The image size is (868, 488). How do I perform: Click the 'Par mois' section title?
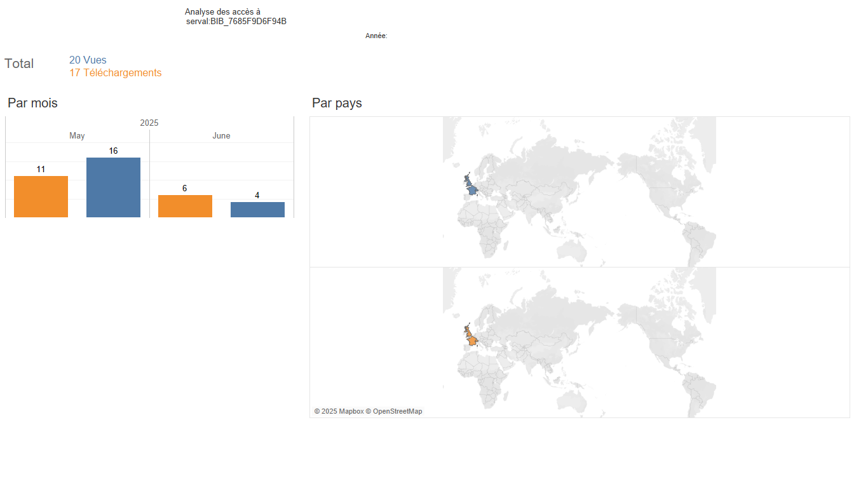coord(32,103)
